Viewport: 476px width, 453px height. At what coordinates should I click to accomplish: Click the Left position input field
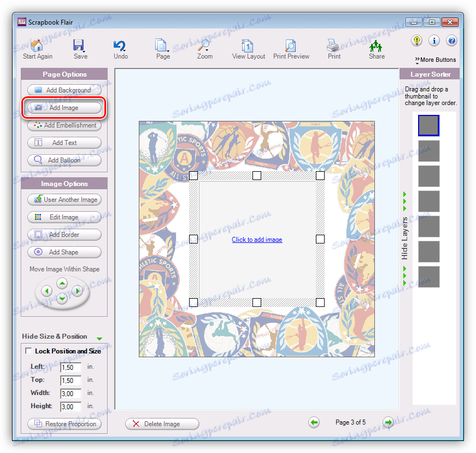(70, 367)
